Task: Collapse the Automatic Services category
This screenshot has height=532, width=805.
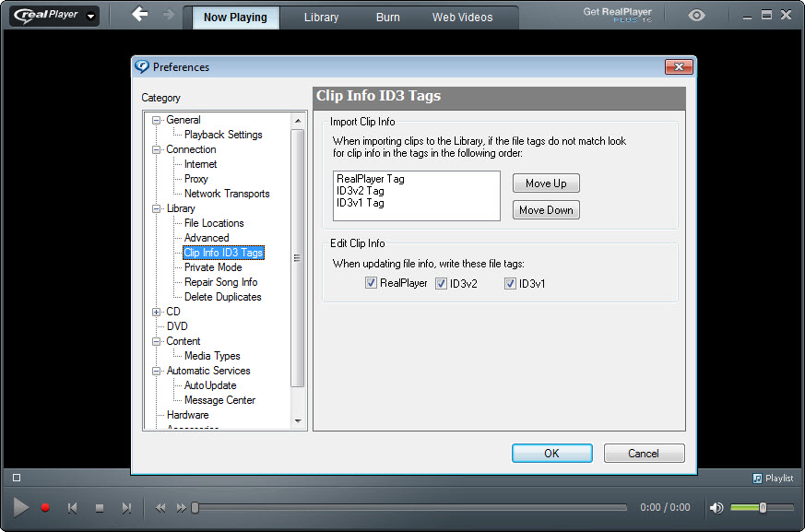Action: (157, 372)
